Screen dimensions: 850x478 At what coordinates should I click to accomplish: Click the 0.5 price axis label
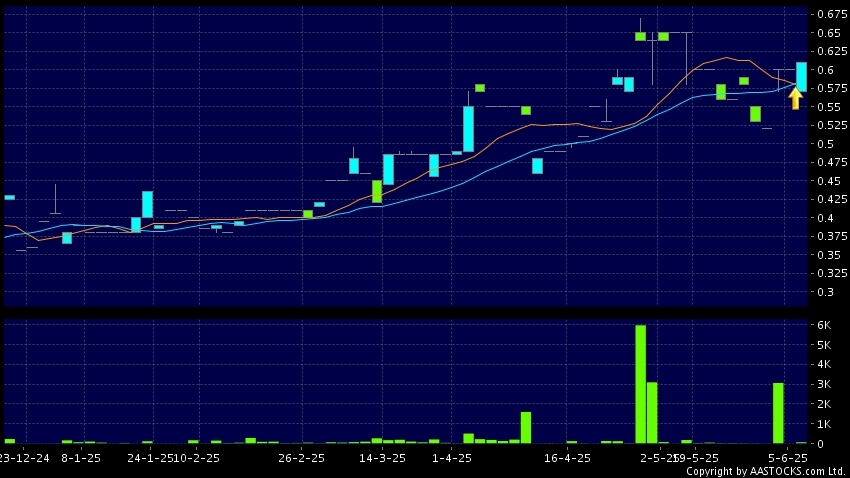point(826,144)
